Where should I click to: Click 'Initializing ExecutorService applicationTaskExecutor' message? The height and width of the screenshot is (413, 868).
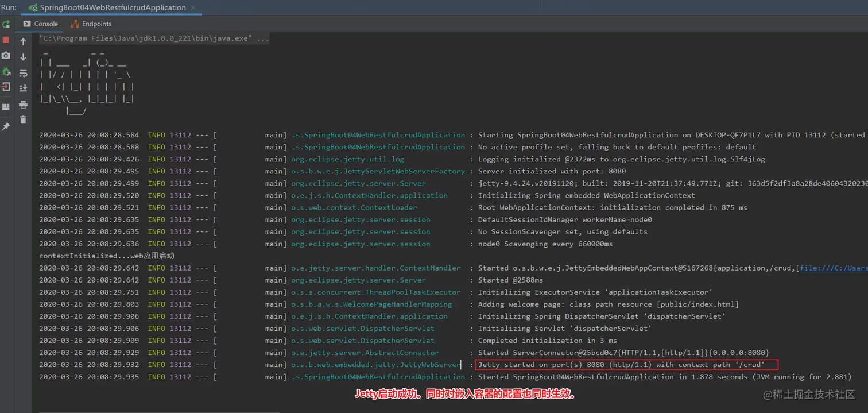tap(595, 292)
